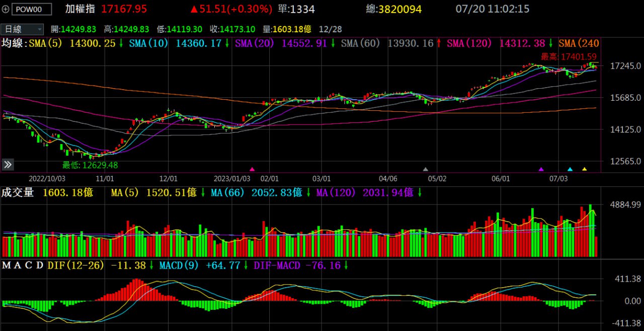The image size is (644, 331).
Task: Click the cyan triangle marker near 07/03
Action: click(570, 169)
